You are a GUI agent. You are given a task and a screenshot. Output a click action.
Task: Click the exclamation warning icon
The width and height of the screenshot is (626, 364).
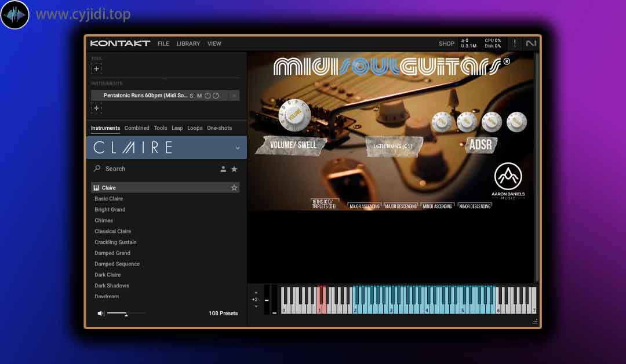[515, 43]
